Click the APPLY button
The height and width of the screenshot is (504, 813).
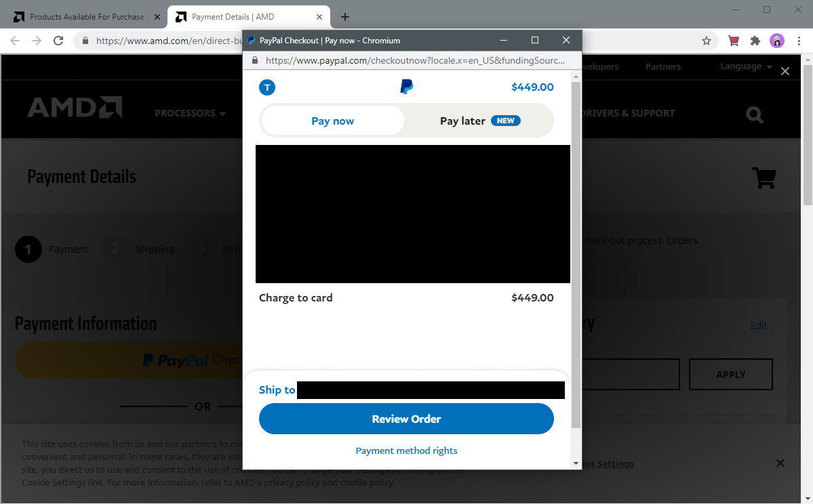coord(730,375)
